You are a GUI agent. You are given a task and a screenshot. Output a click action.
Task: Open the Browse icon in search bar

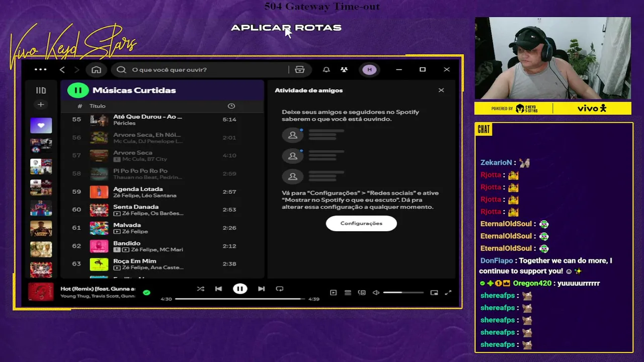point(300,70)
